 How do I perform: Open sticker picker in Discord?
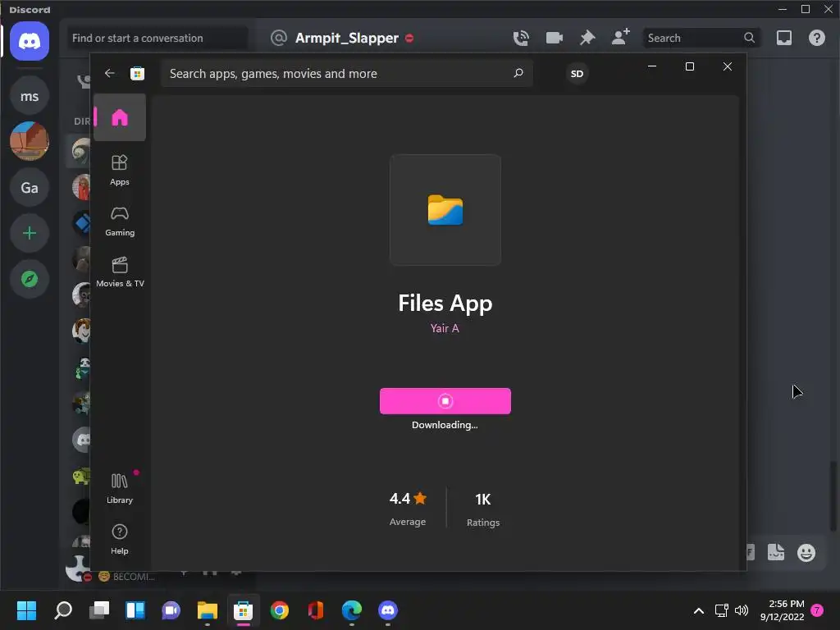tap(776, 552)
